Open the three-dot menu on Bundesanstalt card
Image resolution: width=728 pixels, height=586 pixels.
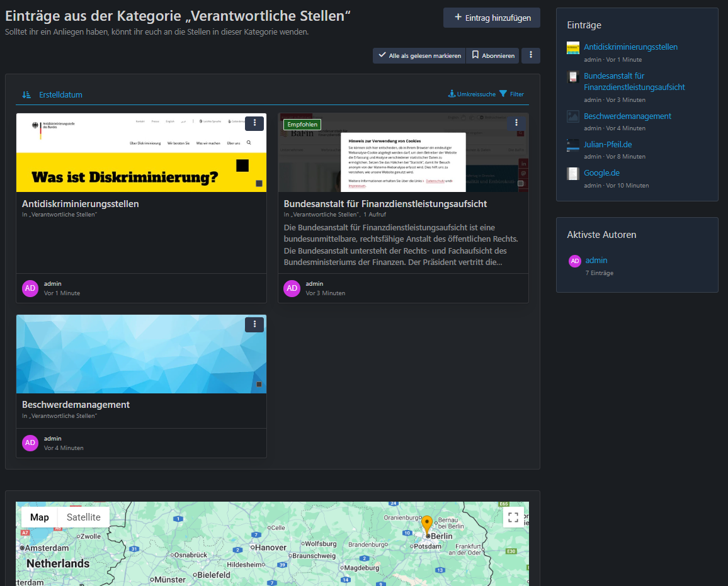pyautogui.click(x=516, y=123)
